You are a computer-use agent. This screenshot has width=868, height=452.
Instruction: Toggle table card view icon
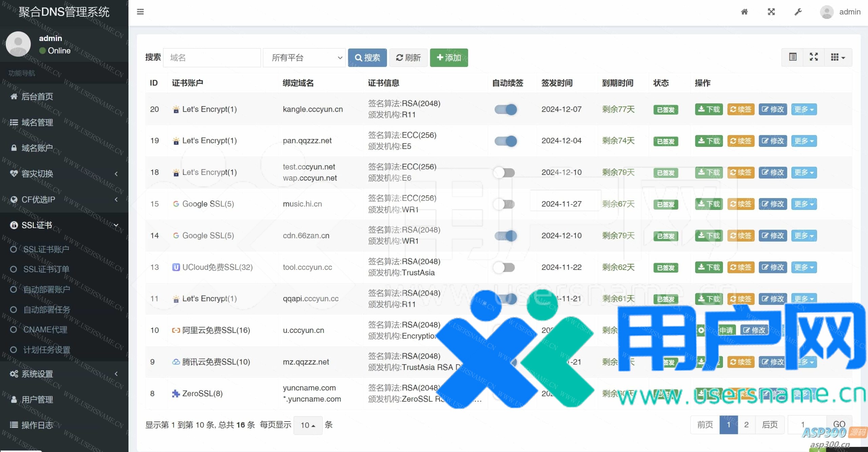click(793, 57)
